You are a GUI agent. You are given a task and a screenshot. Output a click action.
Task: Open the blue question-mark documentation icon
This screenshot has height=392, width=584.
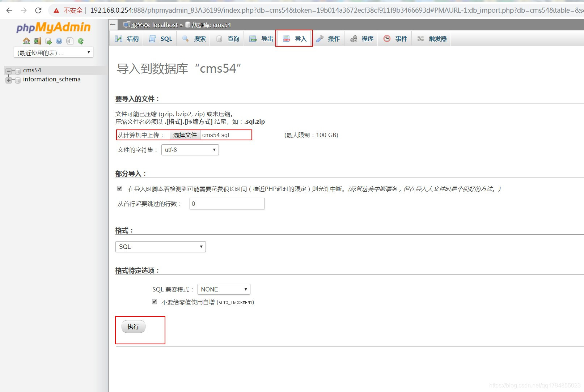pyautogui.click(x=59, y=41)
